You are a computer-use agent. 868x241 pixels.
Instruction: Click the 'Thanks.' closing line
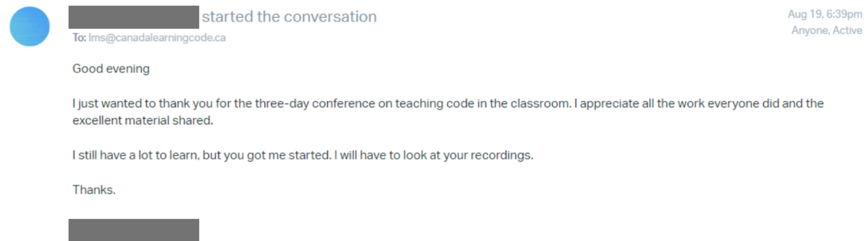click(94, 190)
